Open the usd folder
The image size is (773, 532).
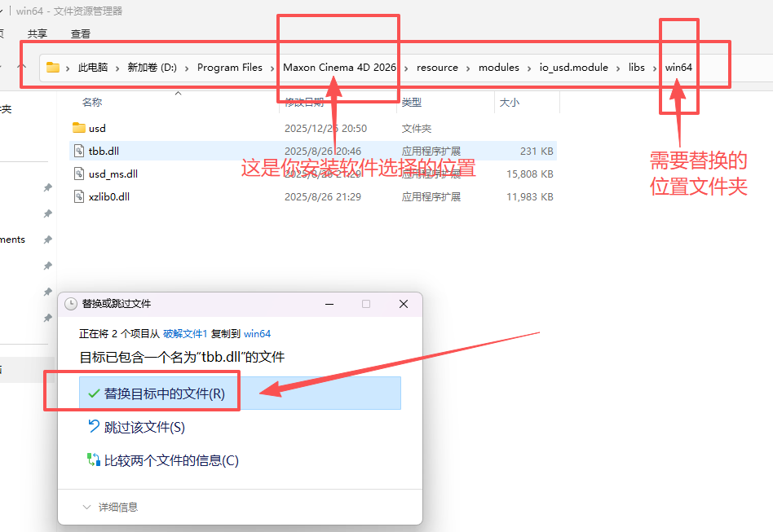pyautogui.click(x=96, y=128)
